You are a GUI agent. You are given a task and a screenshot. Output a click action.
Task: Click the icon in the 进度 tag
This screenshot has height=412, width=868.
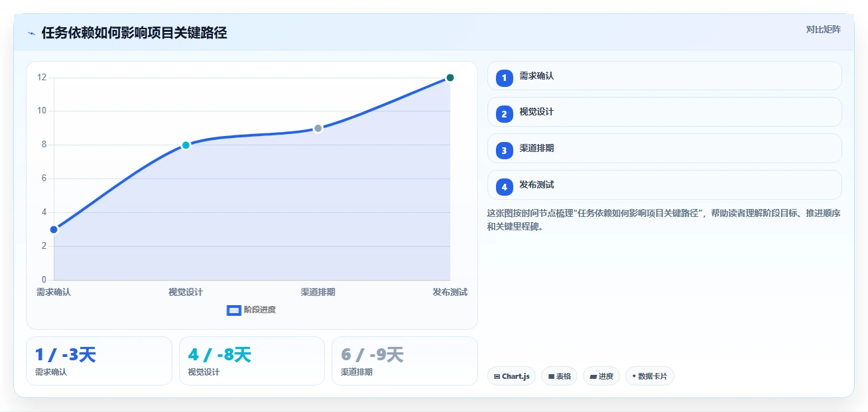tap(593, 377)
